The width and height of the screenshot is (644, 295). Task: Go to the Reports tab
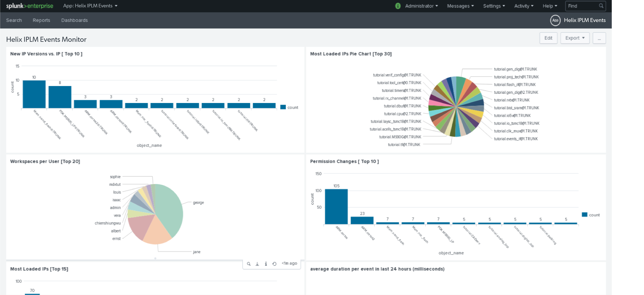tap(41, 20)
